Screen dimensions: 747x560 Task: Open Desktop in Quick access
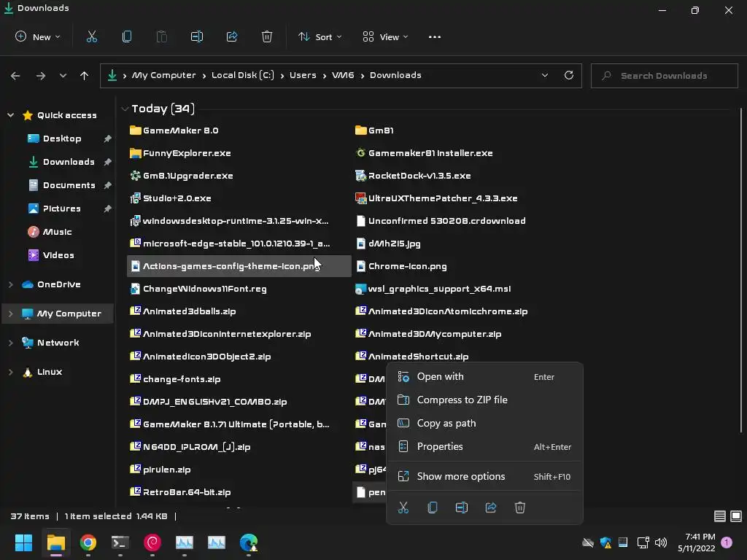tap(62, 139)
